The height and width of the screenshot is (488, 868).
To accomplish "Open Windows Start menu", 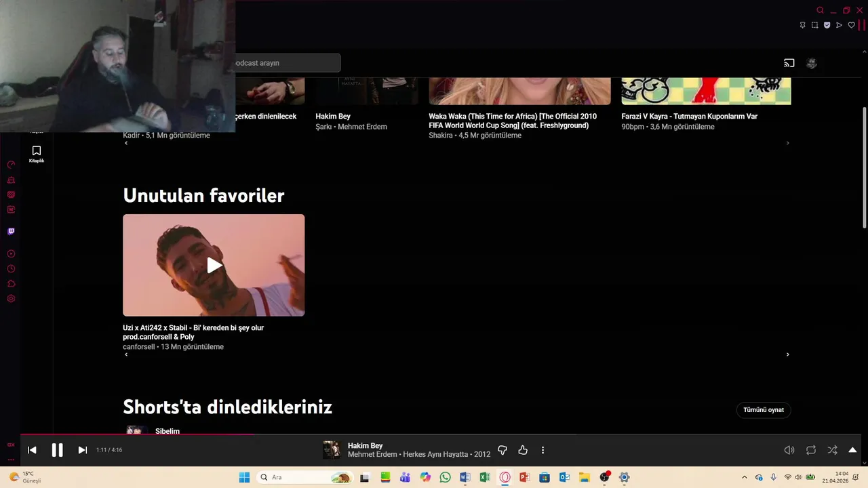I will pos(244,477).
